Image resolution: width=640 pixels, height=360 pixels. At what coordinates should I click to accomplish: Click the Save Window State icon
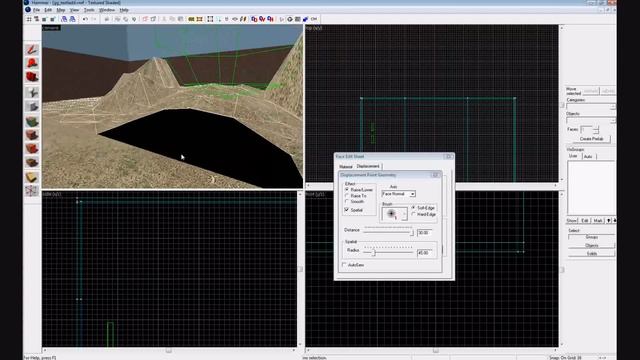pyautogui.click(x=72, y=19)
